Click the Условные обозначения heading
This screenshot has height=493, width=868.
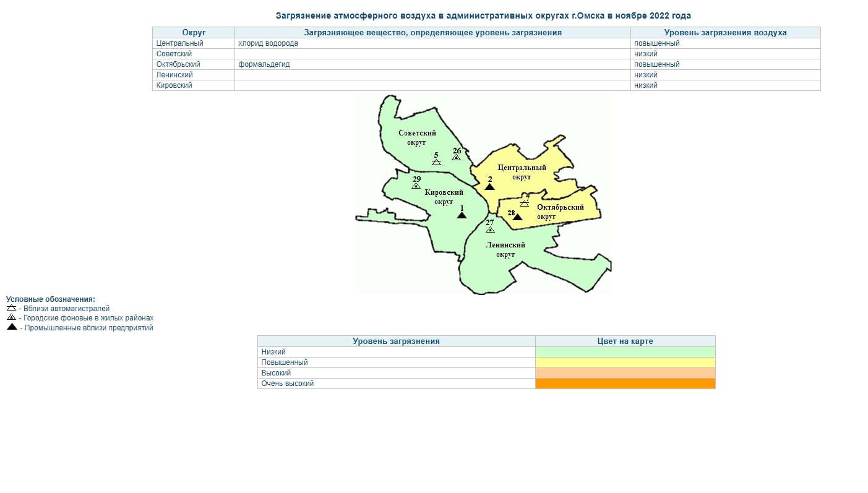51,299
